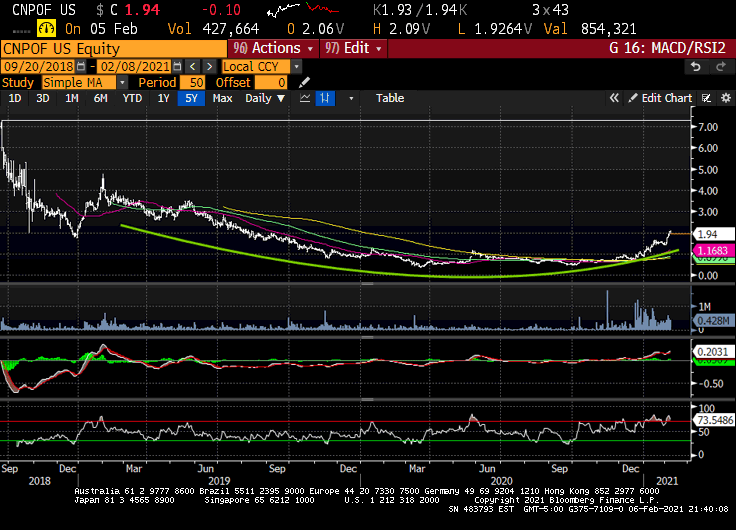Select the bar chart type icon
The height and width of the screenshot is (530, 736).
[x=325, y=98]
